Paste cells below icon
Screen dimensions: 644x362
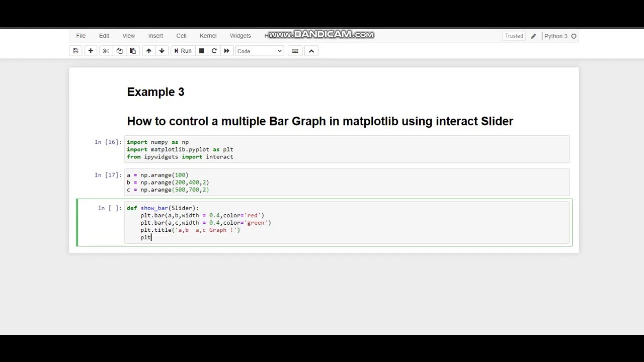[133, 51]
